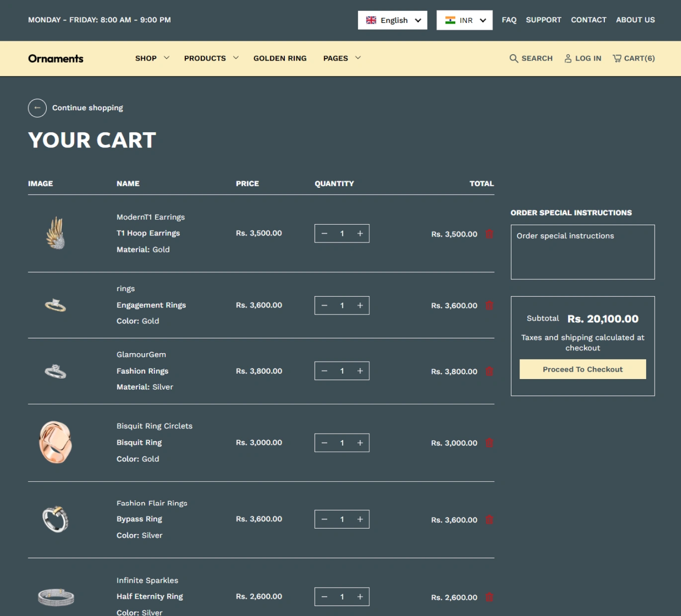Decrease quantity of Fashion Rings
This screenshot has width=681, height=616.
point(325,371)
